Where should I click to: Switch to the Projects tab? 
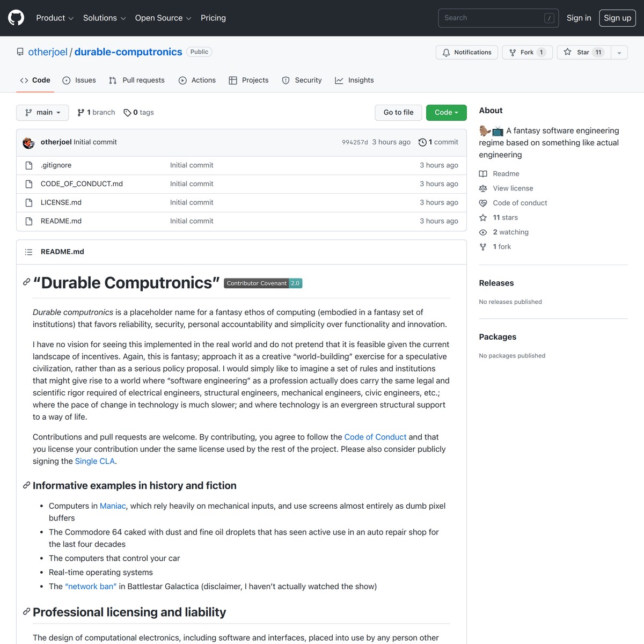(248, 80)
